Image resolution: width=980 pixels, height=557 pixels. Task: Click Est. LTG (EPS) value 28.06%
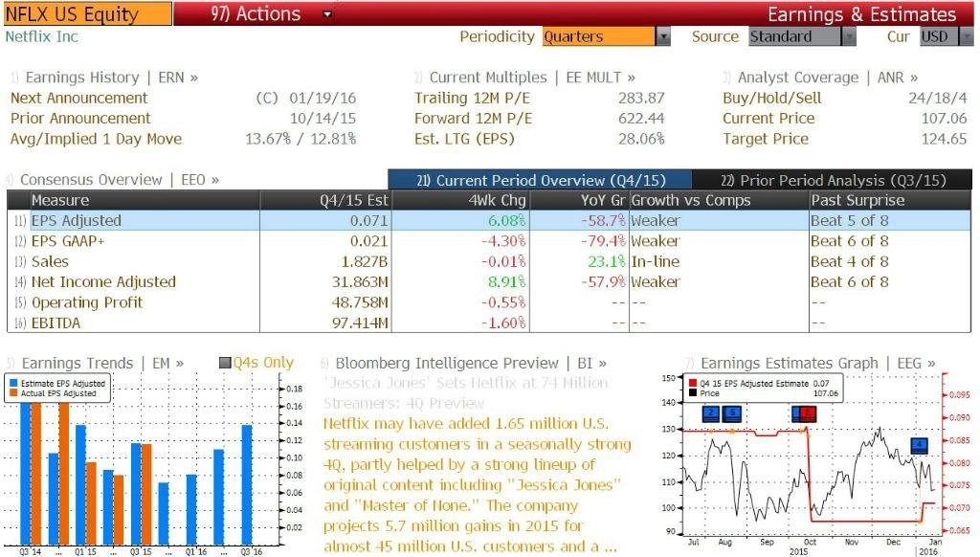(641, 139)
